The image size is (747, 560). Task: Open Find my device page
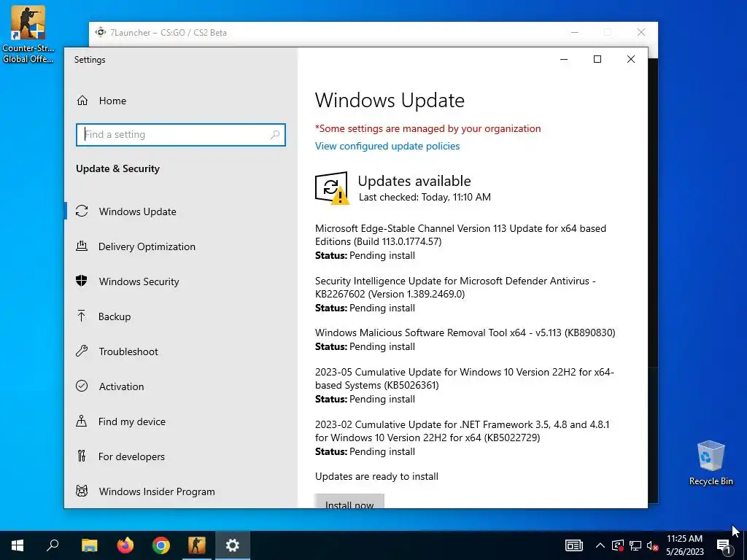[x=181, y=421]
